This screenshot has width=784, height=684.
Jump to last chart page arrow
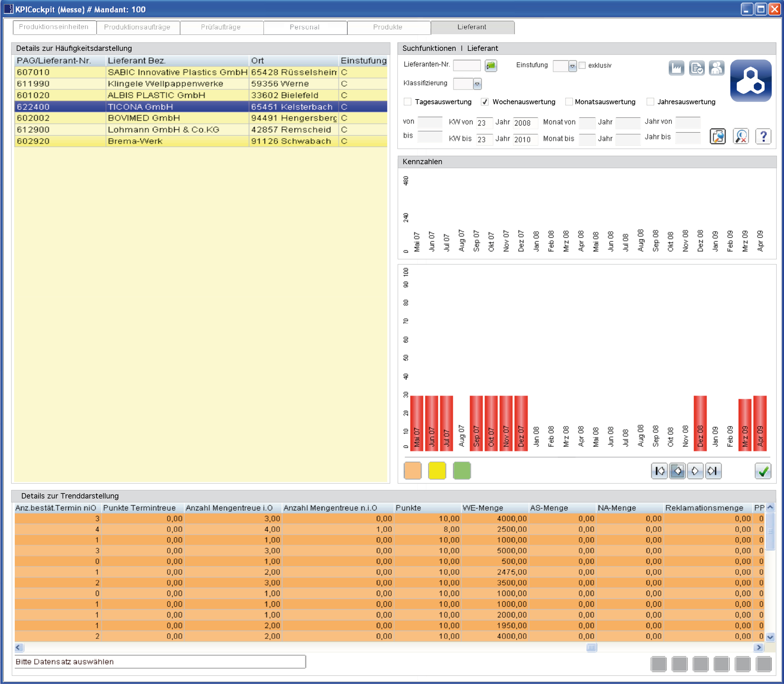[x=713, y=471]
